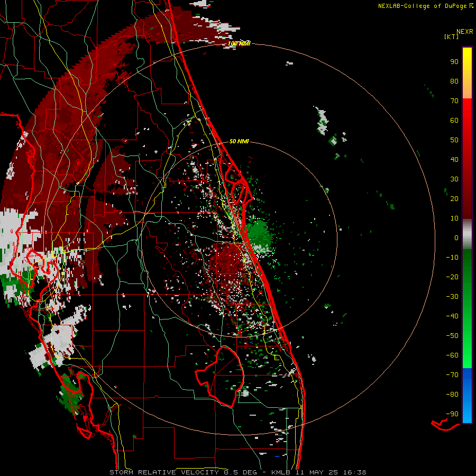Click the -70 value on the velocity scale
The height and width of the screenshot is (476, 476).
pyautogui.click(x=452, y=375)
